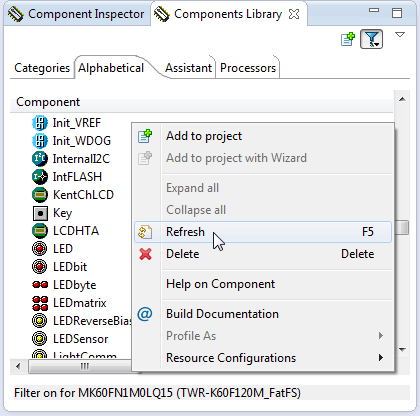The width and height of the screenshot is (420, 416).
Task: Choose Add to project from context menu
Action: pyautogui.click(x=263, y=136)
